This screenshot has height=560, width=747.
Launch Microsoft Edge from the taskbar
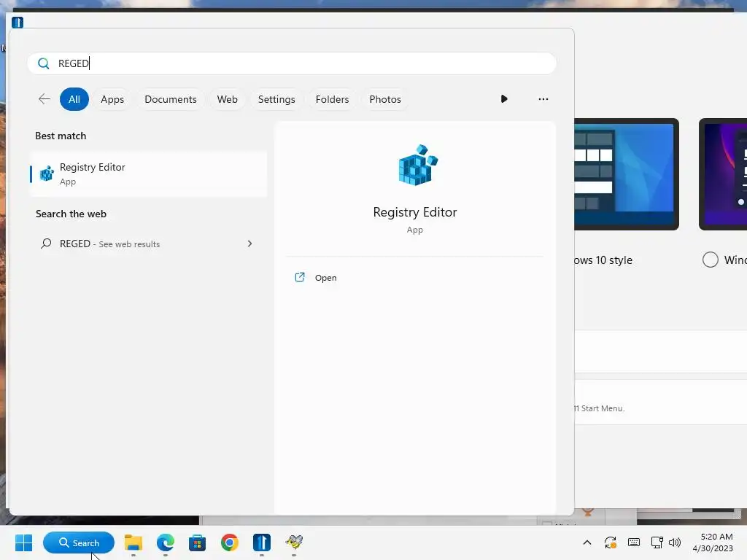click(x=166, y=542)
